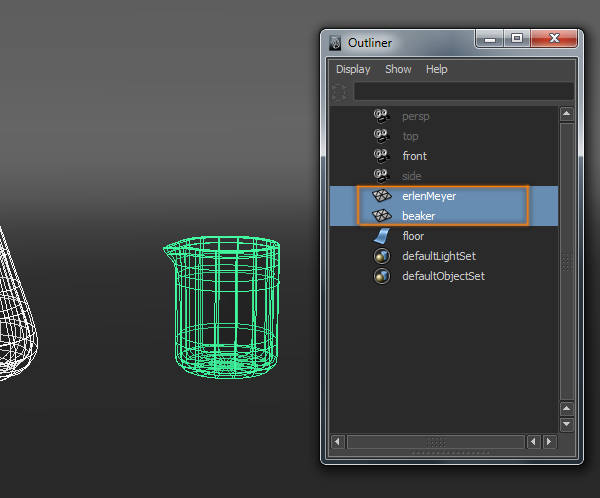Select the beaker wireframe in viewport
The image size is (600, 498).
[x=221, y=306]
